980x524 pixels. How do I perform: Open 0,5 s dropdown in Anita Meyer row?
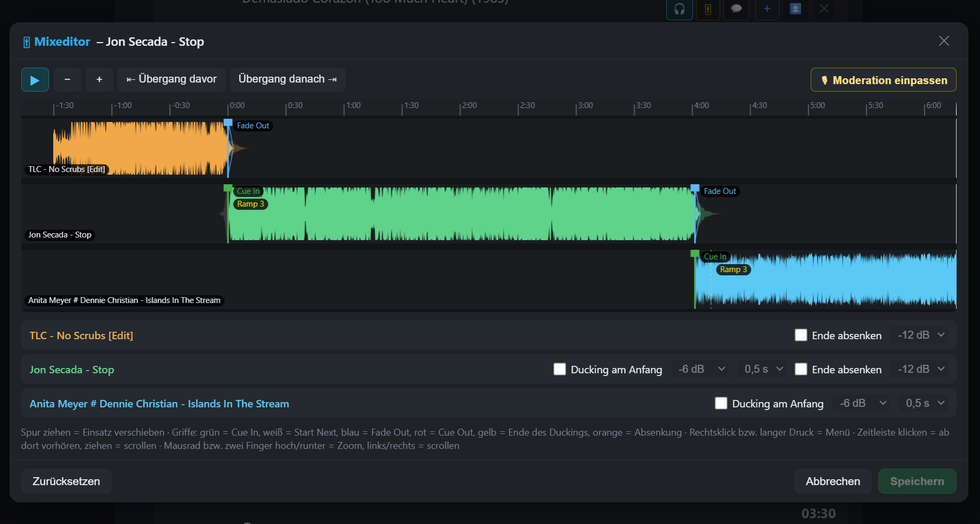click(x=925, y=403)
